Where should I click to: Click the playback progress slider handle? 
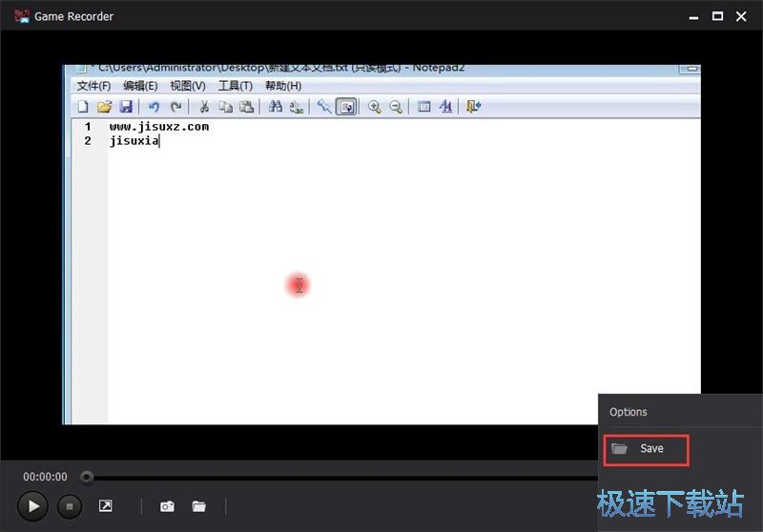(x=87, y=477)
